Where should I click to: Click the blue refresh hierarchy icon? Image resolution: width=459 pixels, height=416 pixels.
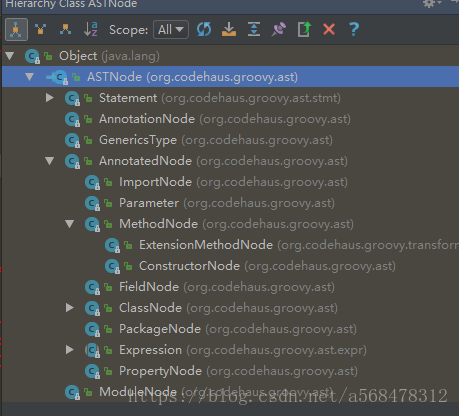[204, 29]
